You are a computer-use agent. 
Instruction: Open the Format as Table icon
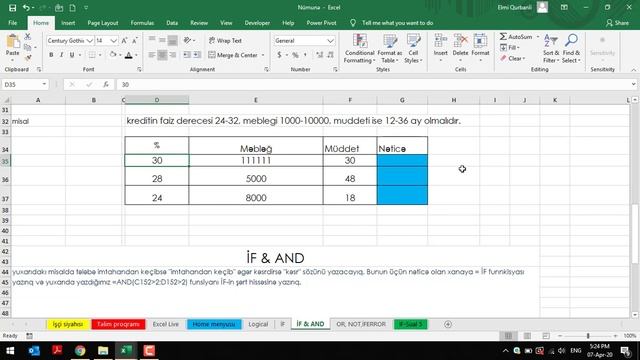(x=390, y=41)
